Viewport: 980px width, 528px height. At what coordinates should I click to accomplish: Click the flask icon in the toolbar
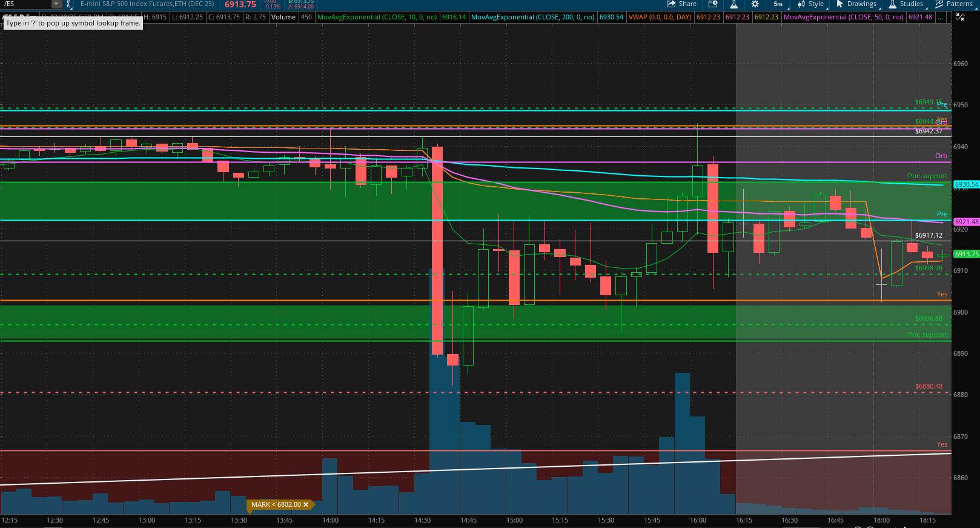pyautogui.click(x=733, y=4)
